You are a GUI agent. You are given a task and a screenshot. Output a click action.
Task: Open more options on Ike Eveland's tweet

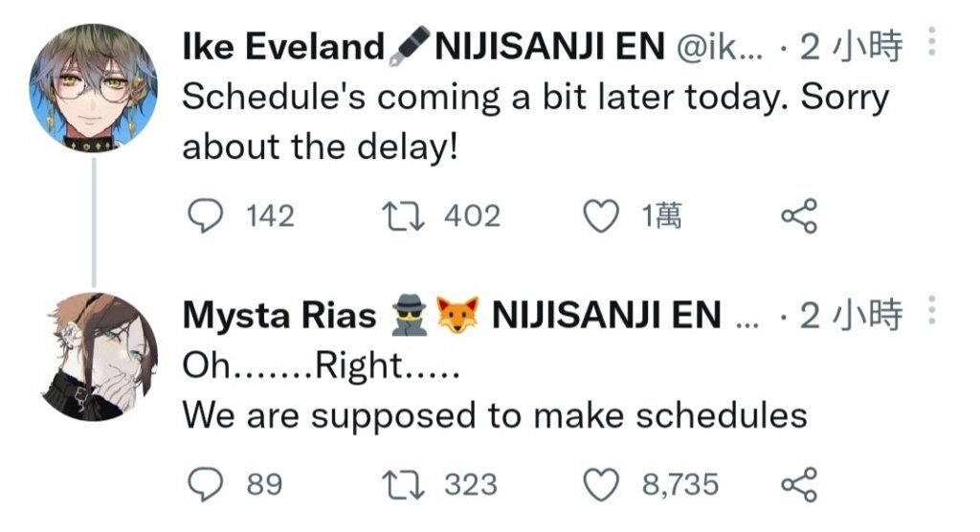pyautogui.click(x=931, y=41)
